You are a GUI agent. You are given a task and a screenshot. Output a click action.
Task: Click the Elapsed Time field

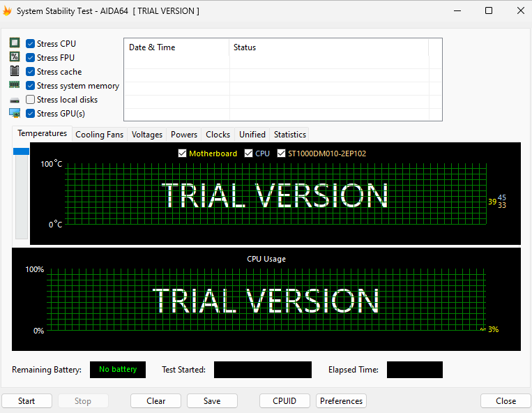[x=415, y=370]
